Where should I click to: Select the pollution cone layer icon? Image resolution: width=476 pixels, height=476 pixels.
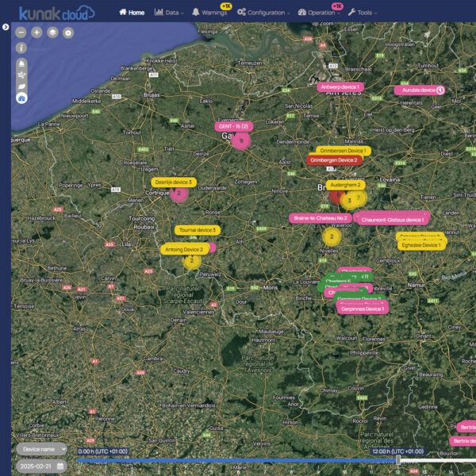(x=21, y=63)
